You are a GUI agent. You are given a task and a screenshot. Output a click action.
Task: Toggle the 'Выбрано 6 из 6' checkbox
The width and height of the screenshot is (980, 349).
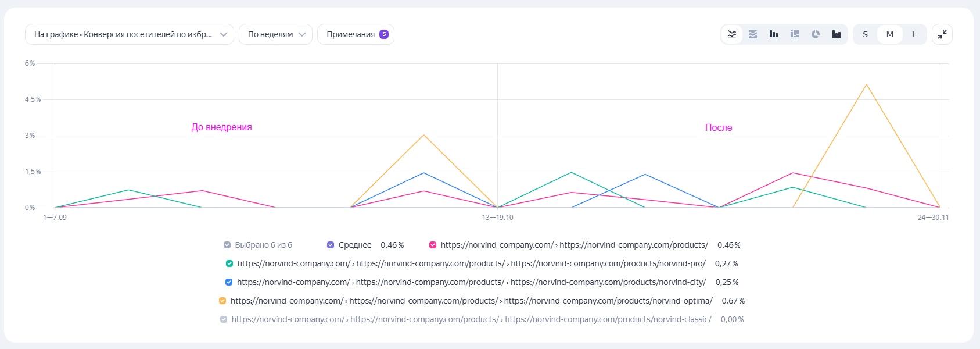(x=227, y=245)
